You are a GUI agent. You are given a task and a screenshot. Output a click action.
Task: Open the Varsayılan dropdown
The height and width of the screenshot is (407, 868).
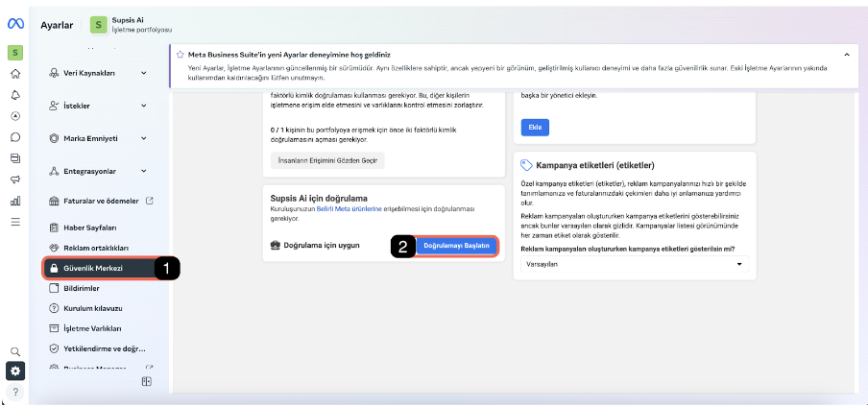click(x=635, y=264)
